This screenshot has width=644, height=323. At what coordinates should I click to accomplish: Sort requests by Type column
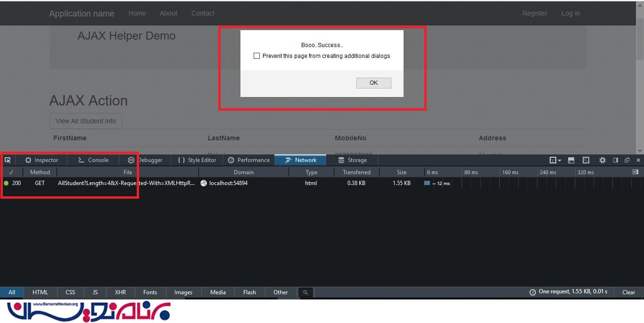(311, 172)
